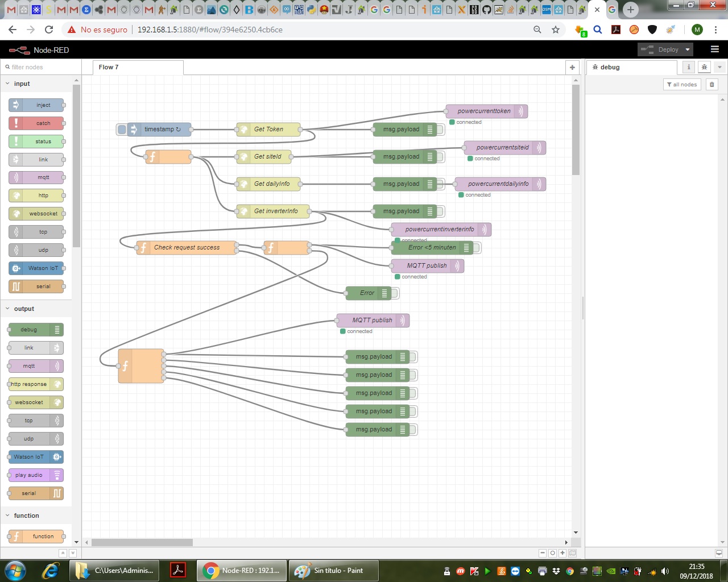Viewport: 728px width, 582px height.
Task: Trigger the timestamp inject node button
Action: click(x=122, y=130)
